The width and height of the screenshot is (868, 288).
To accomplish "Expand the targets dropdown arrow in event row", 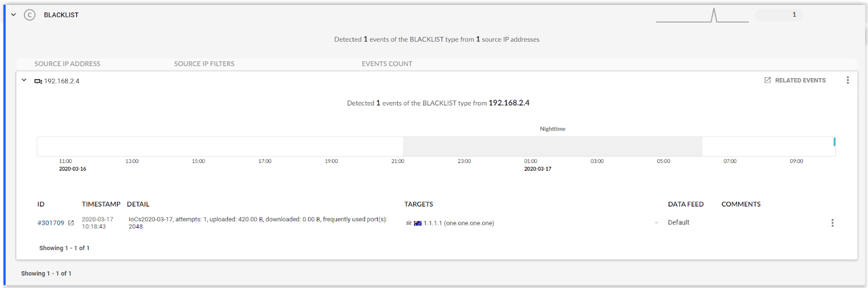I will pos(656,223).
